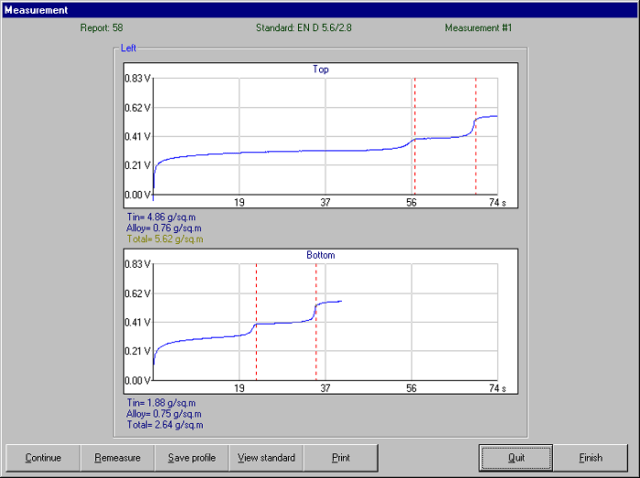
Task: Save the measurement profile
Action: [x=192, y=458]
